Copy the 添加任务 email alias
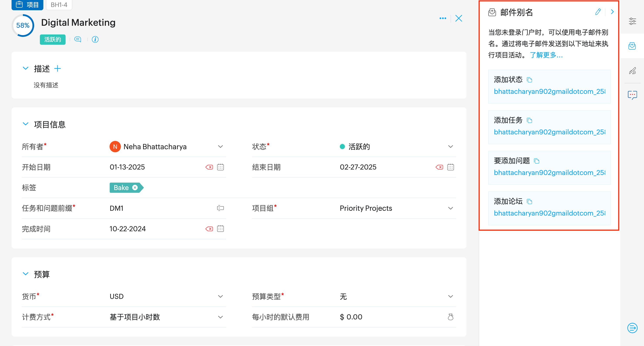The image size is (644, 346). click(x=529, y=120)
